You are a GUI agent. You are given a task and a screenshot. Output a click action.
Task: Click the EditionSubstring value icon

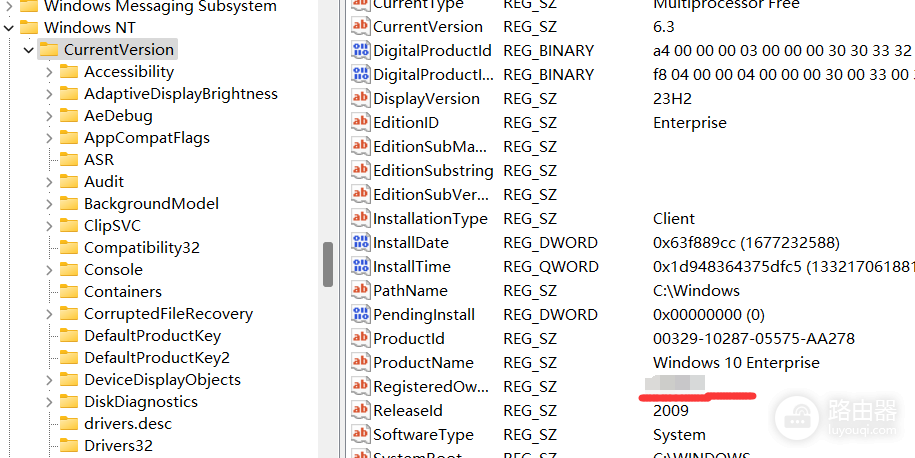(360, 170)
